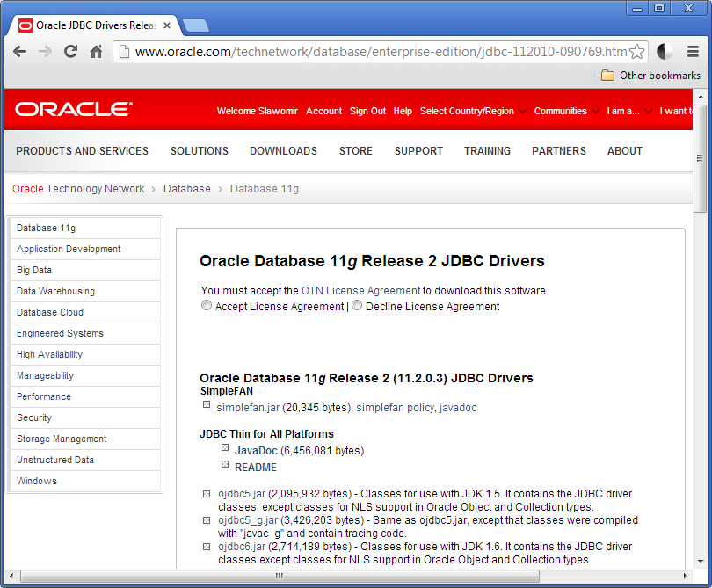Open the browser home page icon
Image resolution: width=712 pixels, height=588 pixels.
coord(97,51)
